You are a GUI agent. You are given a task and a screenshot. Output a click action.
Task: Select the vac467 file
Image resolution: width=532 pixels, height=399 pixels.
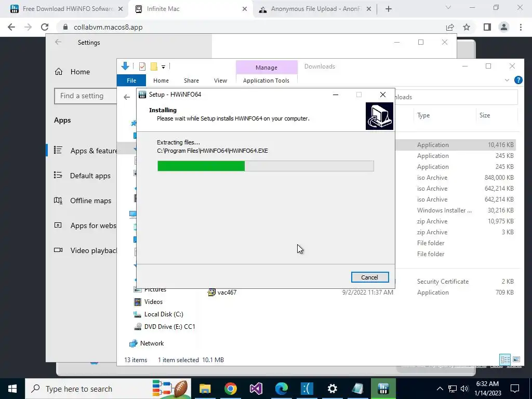coord(227,292)
